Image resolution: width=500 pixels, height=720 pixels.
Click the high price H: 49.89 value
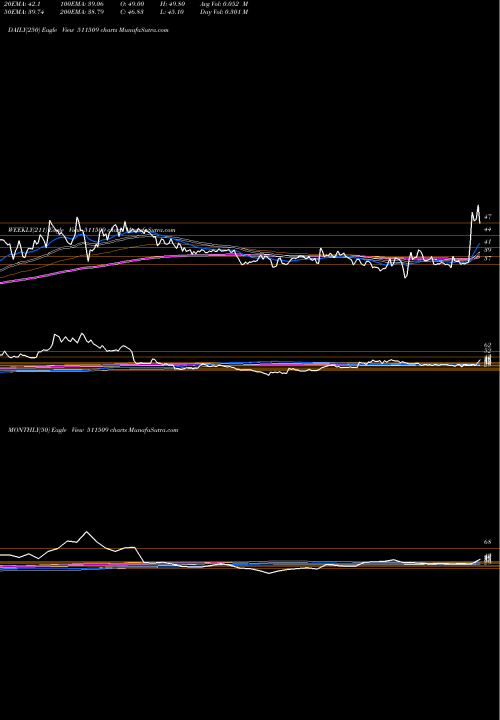173,4
